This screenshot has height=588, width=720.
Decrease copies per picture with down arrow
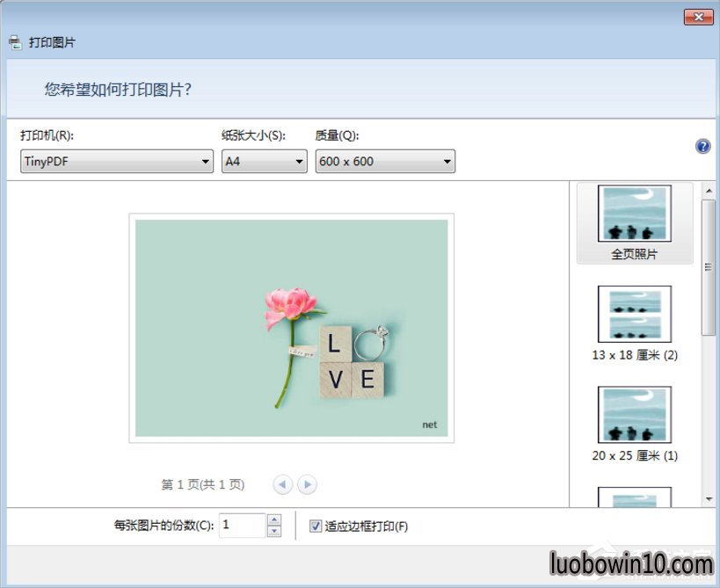click(x=274, y=531)
